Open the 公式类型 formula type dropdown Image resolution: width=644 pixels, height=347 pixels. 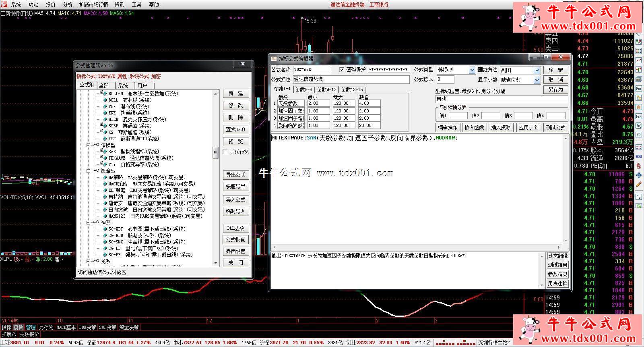[472, 70]
